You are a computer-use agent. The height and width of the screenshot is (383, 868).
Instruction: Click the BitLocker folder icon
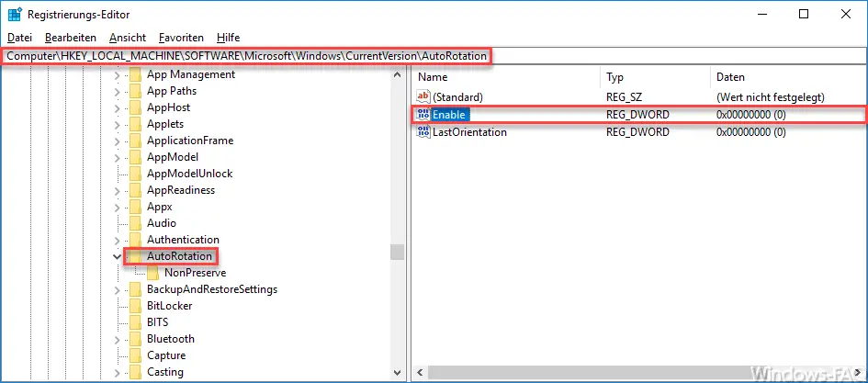[135, 306]
